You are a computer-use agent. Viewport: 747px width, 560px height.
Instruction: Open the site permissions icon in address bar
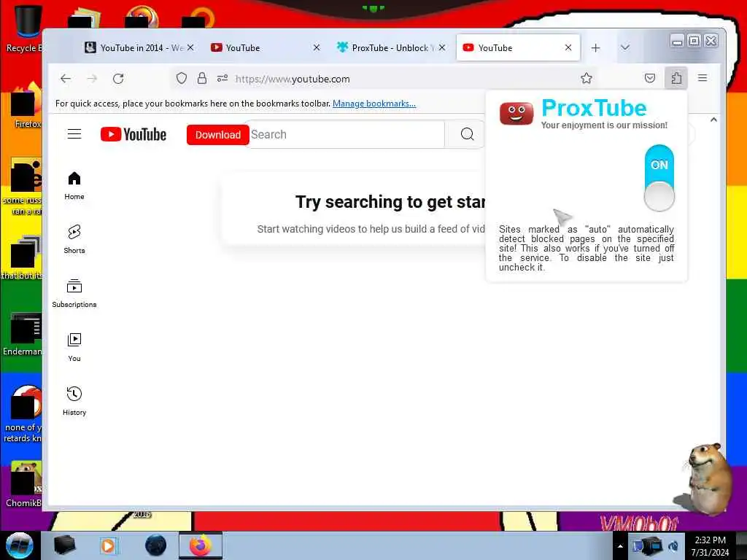click(222, 78)
